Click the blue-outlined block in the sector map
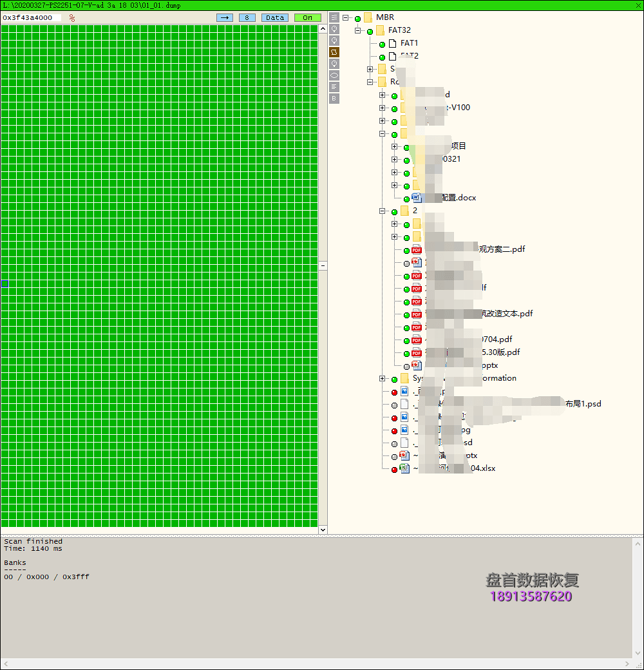 coord(5,283)
